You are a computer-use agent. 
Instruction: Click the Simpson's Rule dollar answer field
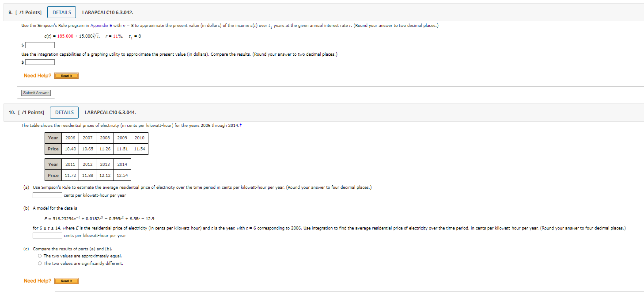pos(39,45)
